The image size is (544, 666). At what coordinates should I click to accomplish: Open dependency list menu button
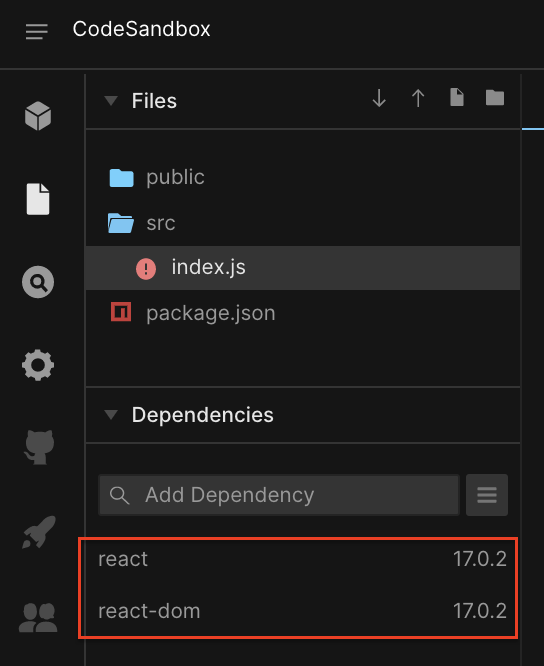pos(487,495)
